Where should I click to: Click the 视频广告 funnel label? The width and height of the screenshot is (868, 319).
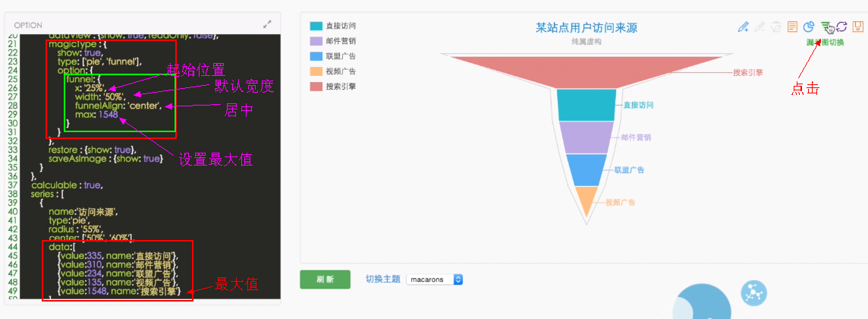click(620, 203)
